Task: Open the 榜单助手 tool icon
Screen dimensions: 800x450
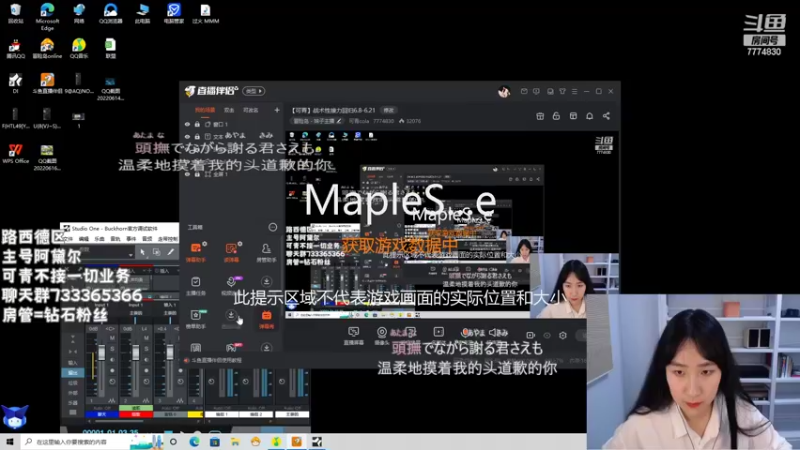Action: point(196,319)
